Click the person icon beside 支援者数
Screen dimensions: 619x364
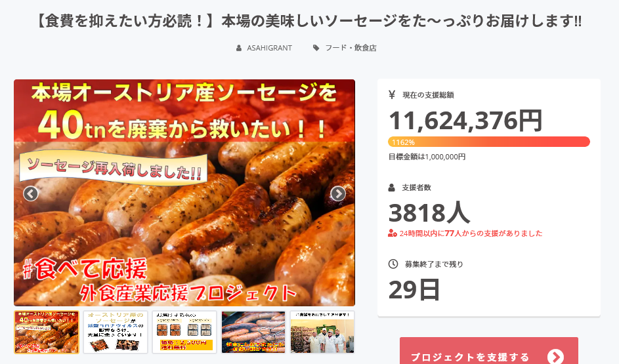pos(392,188)
